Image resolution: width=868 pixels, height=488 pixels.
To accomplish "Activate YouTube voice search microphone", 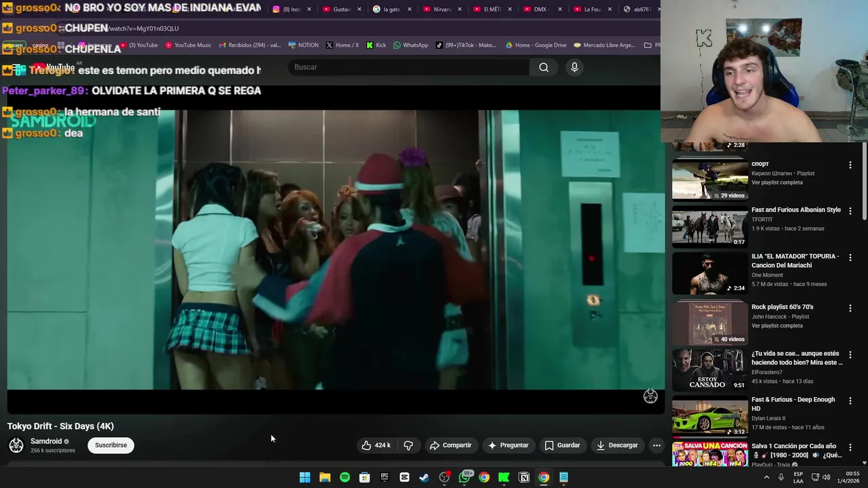I will (x=574, y=67).
